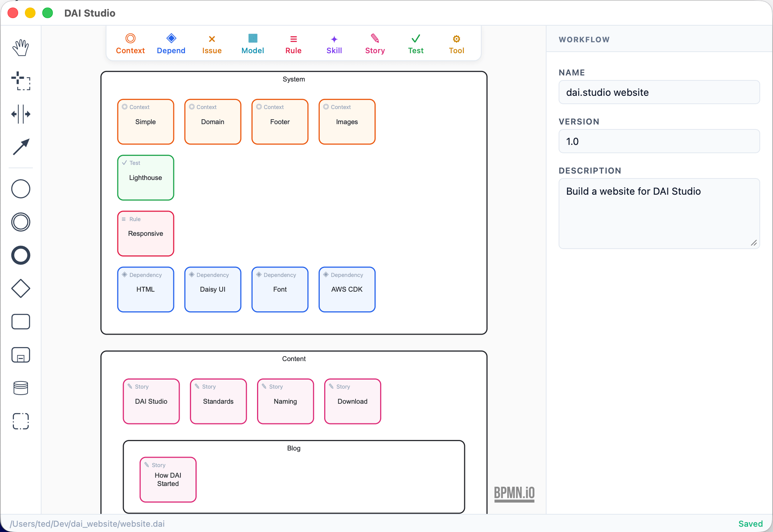Select the Skill tool
Screen dimensions: 773x532
(334, 43)
